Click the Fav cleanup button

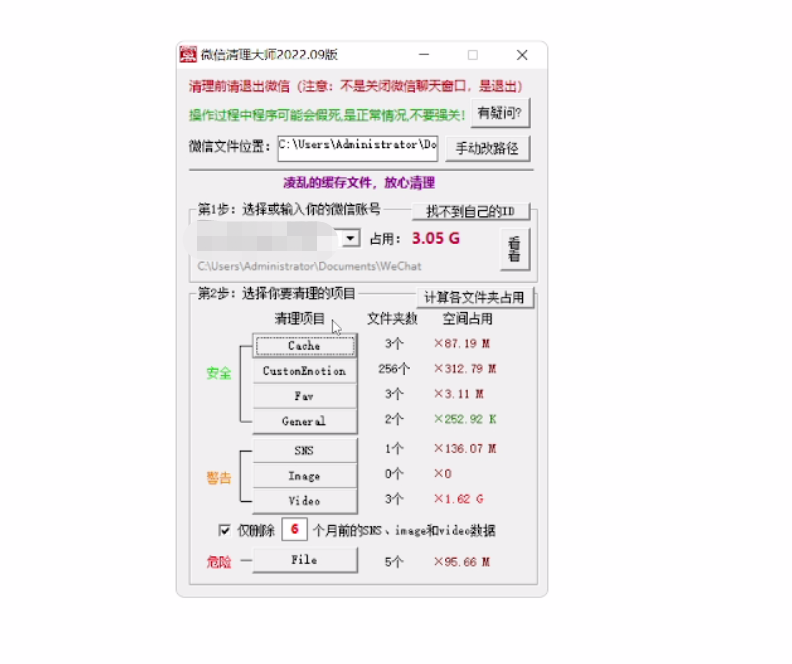point(305,396)
